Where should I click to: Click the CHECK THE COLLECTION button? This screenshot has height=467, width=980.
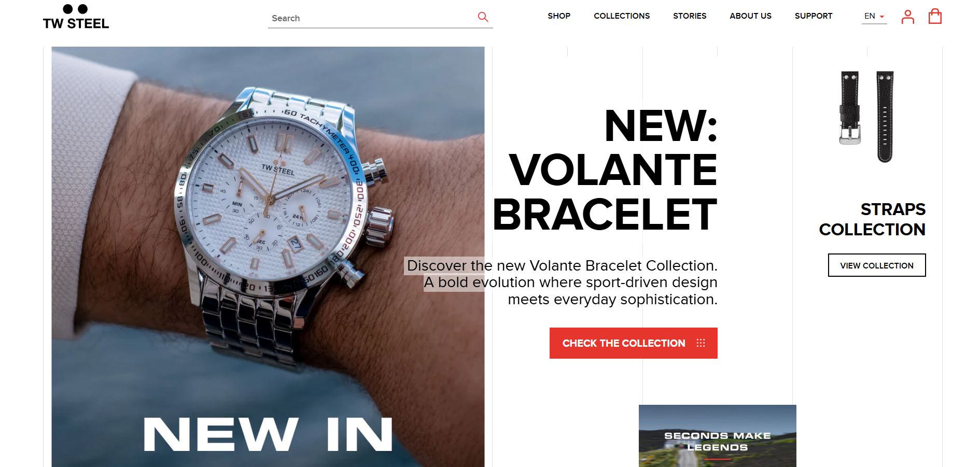(634, 343)
